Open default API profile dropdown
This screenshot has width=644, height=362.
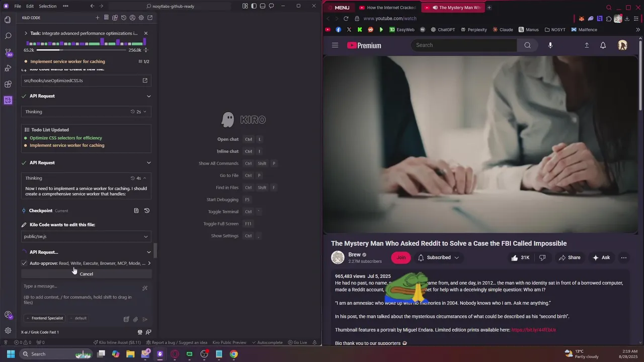pos(78,318)
